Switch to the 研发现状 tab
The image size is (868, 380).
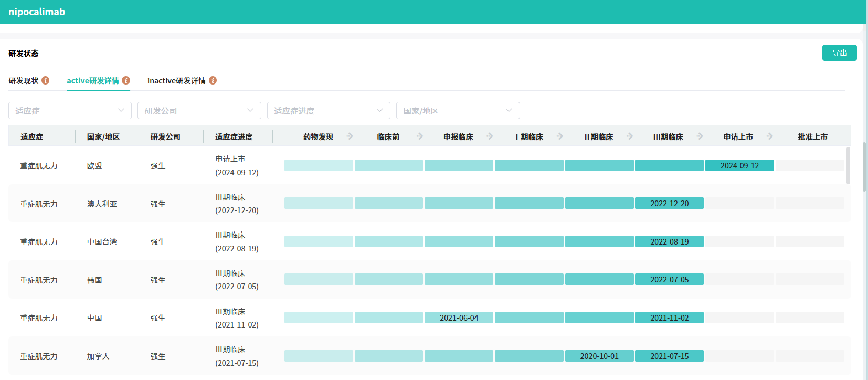pyautogui.click(x=24, y=81)
